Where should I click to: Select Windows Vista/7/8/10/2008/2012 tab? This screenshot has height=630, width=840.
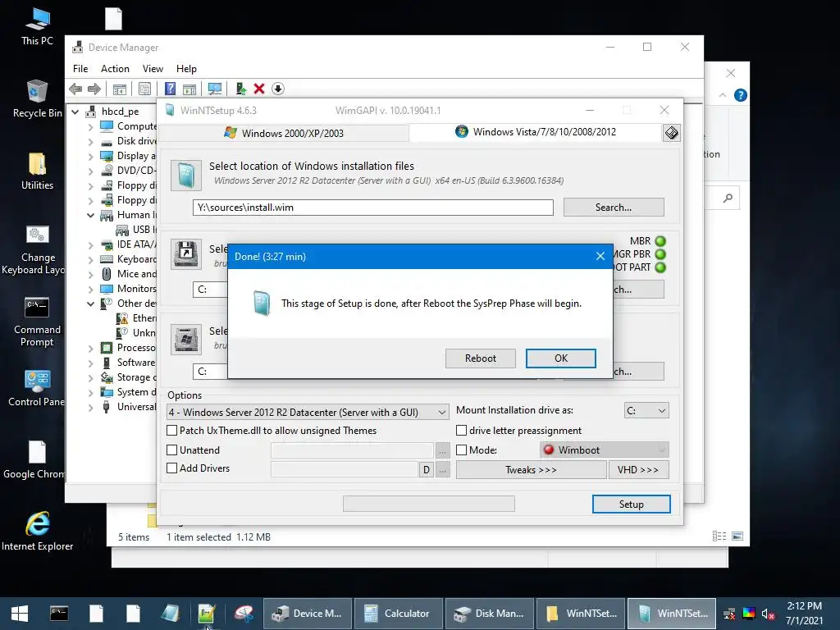[536, 132]
